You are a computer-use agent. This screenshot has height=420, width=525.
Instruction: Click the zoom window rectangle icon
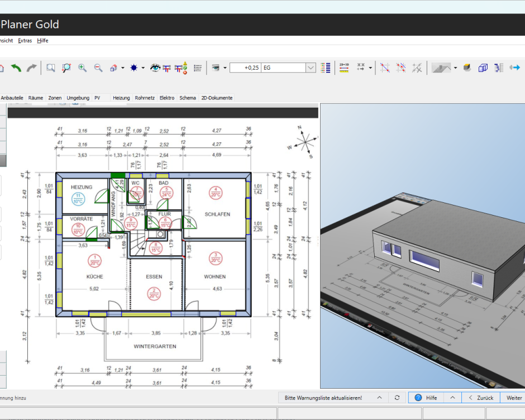(51, 68)
